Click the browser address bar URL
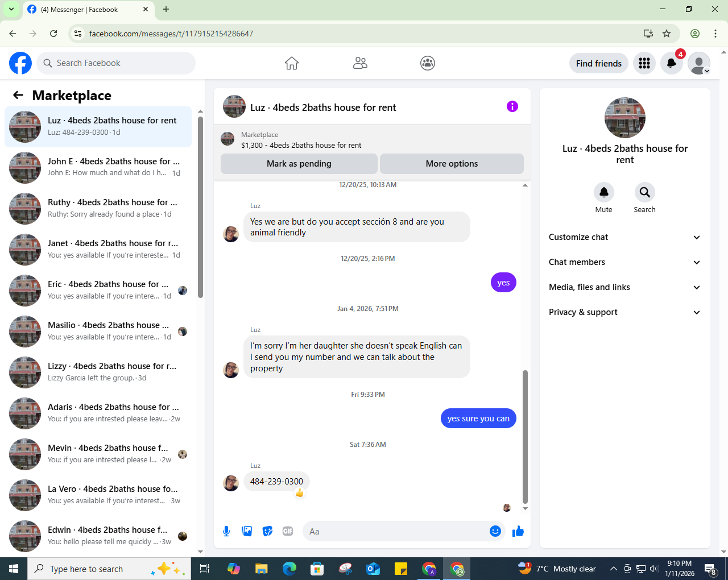The height and width of the screenshot is (580, 728). coord(171,34)
